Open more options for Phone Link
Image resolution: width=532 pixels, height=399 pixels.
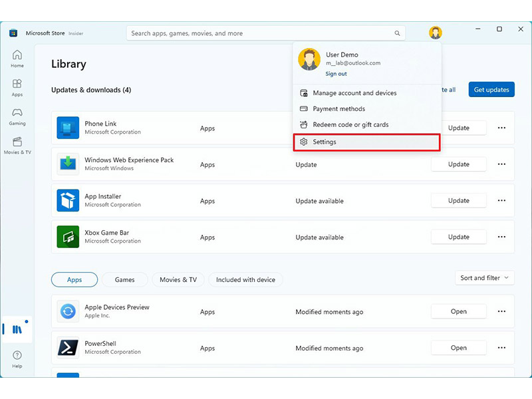pos(501,128)
